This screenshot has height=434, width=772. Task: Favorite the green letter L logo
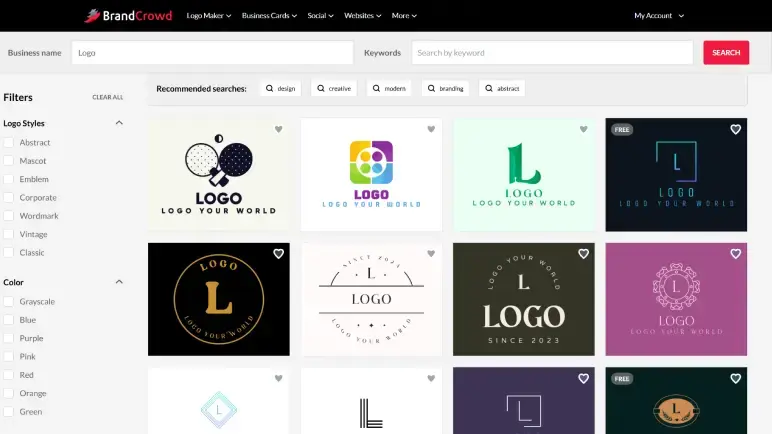pos(583,129)
